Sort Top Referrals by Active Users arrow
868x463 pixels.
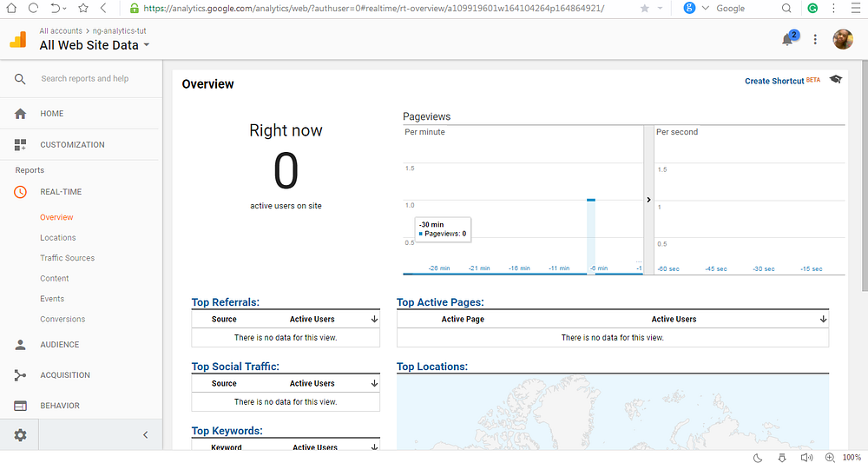(374, 319)
